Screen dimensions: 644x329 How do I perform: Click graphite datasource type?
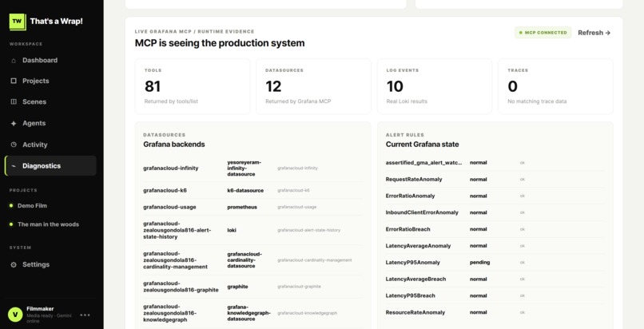coord(237,287)
